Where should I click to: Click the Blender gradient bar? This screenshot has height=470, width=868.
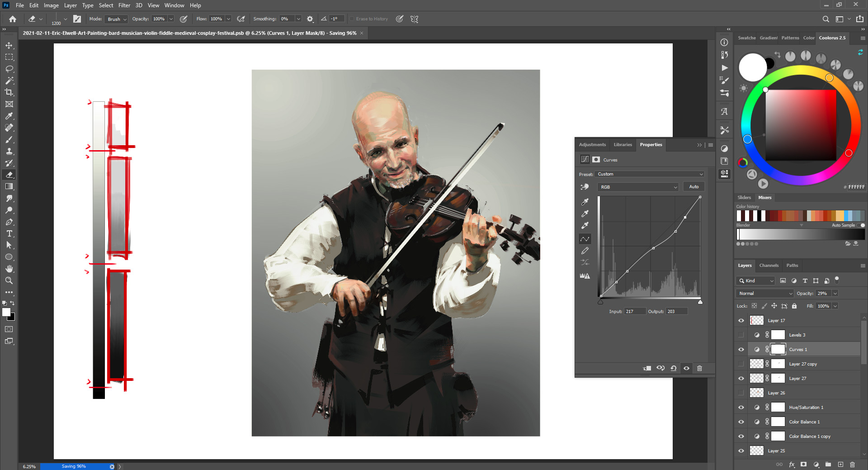[801, 234]
